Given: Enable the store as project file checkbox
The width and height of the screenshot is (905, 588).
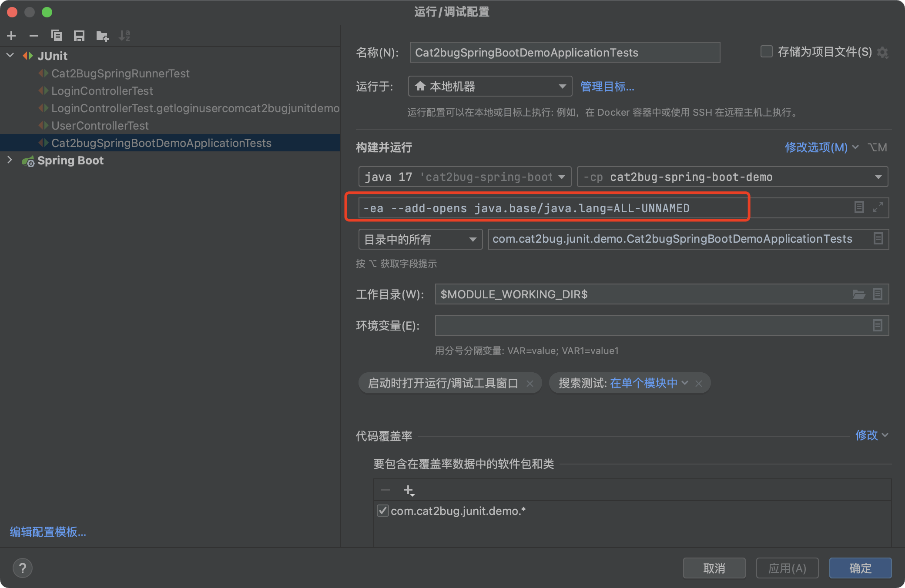Looking at the screenshot, I should tap(766, 52).
